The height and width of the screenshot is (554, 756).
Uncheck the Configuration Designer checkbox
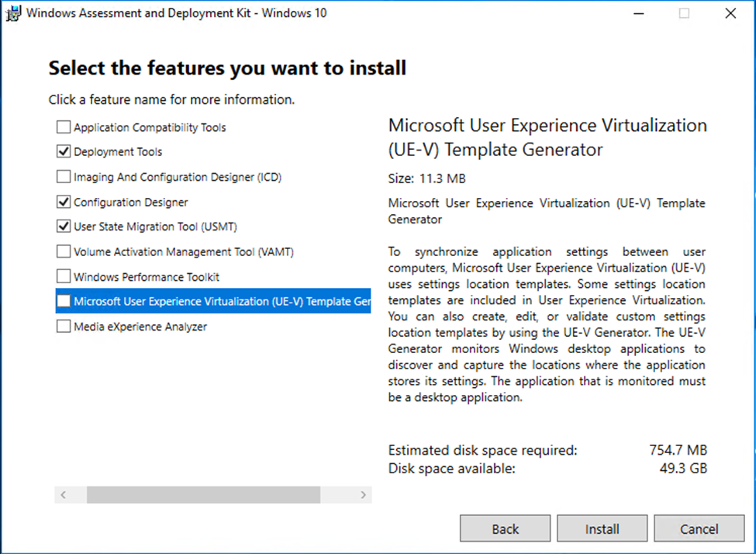click(x=64, y=203)
